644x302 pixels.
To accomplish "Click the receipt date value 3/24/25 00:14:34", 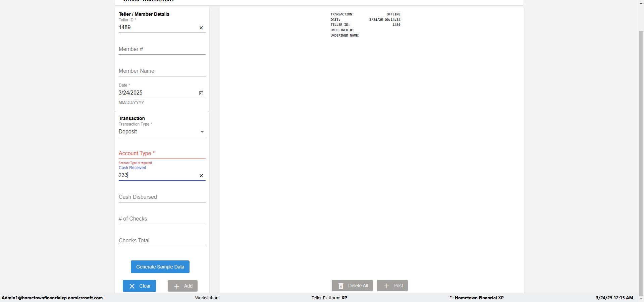I will tap(385, 20).
